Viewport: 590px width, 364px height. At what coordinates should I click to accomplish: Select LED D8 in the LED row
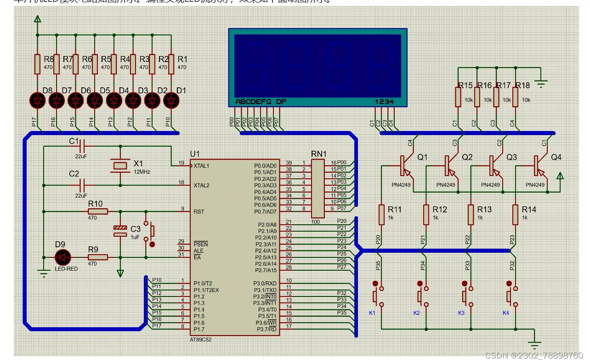(x=37, y=100)
